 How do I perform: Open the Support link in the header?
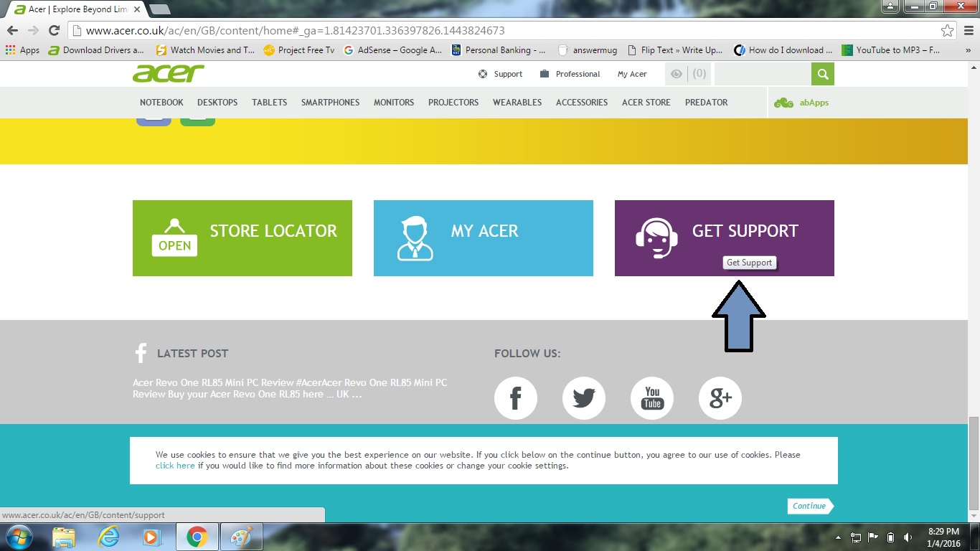500,74
